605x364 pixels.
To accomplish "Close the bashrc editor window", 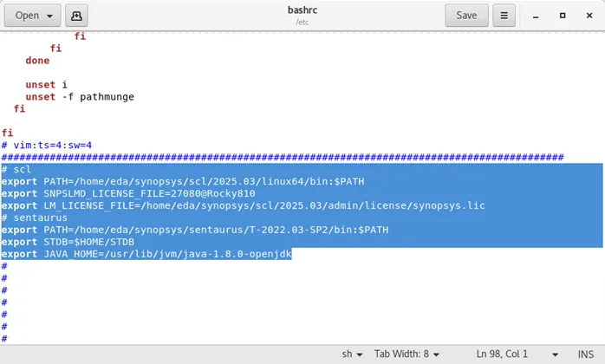I will [589, 16].
